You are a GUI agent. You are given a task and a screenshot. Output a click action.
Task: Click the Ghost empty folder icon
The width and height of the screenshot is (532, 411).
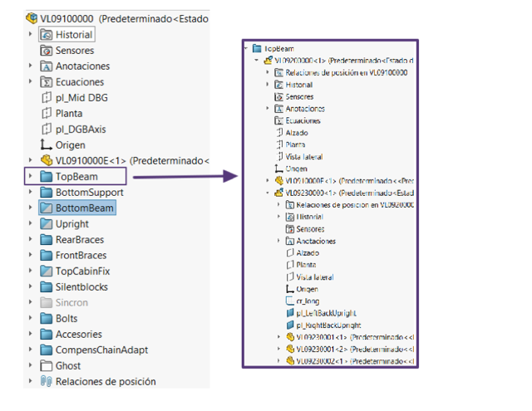pyautogui.click(x=47, y=366)
